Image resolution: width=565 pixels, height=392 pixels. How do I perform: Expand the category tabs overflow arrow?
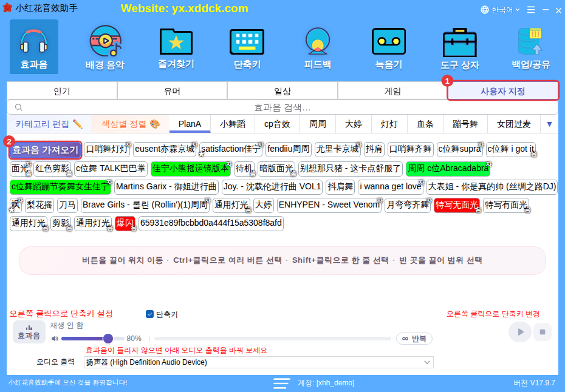click(549, 124)
